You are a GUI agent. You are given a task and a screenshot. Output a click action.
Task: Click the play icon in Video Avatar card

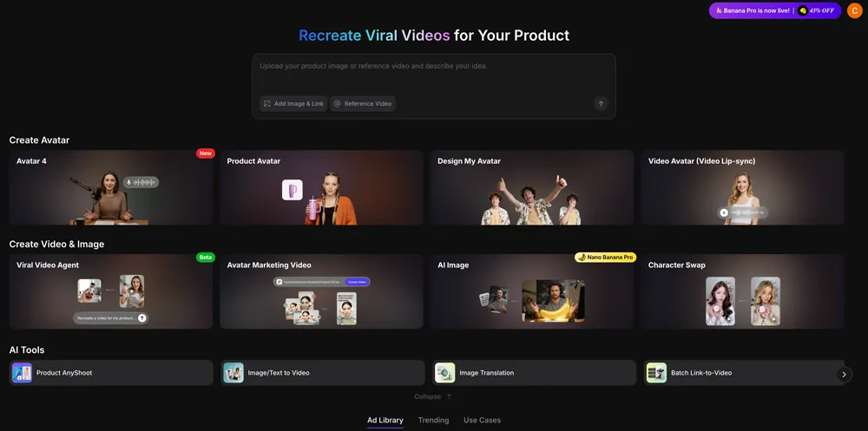724,212
